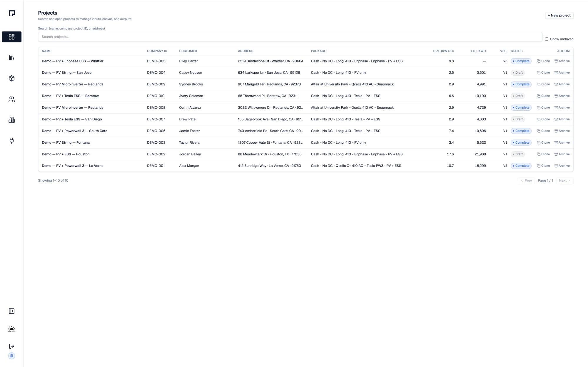The image size is (588, 367).
Task: Open project Demo — PV + Powerwall 3 — La Verne
Action: pos(73,166)
